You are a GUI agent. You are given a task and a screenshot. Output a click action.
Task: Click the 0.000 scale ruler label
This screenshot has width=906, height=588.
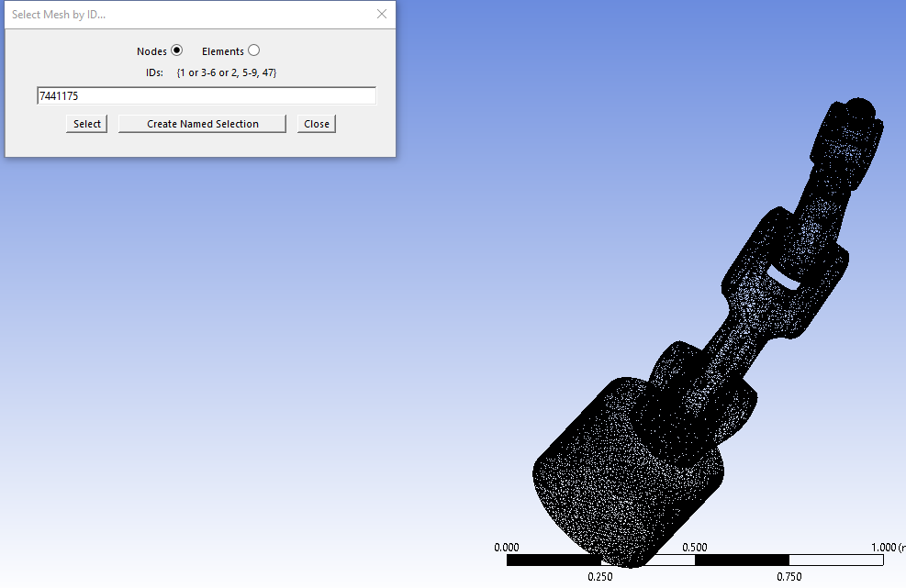pos(506,547)
